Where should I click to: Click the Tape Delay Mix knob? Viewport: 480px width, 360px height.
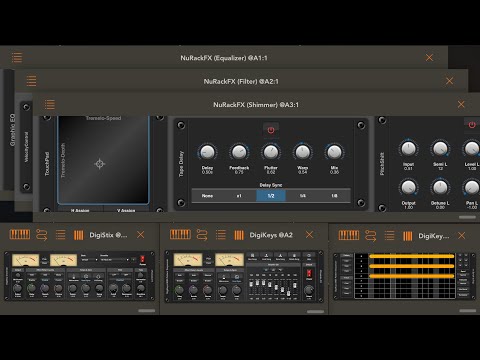click(334, 152)
